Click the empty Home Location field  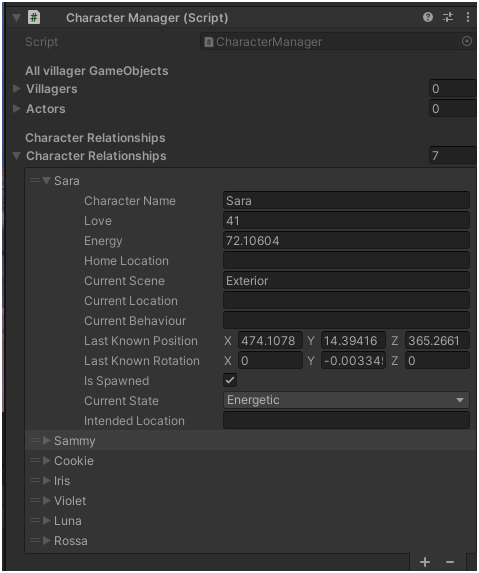[x=346, y=261]
